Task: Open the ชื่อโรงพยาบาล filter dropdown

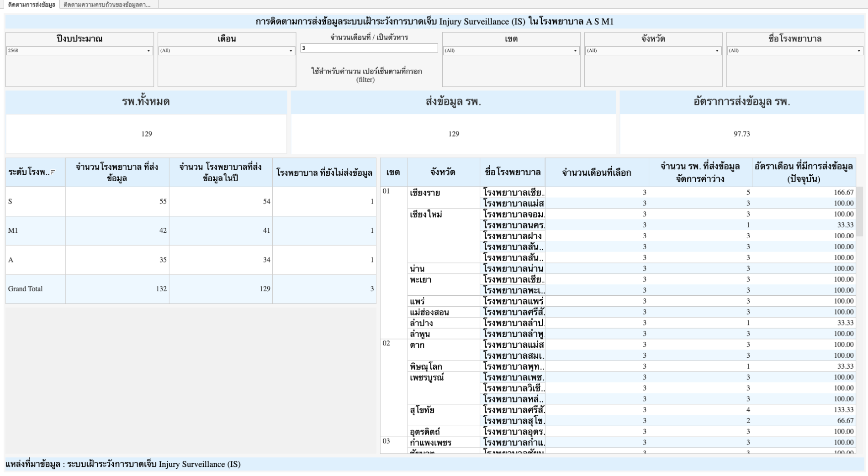Action: click(x=795, y=51)
